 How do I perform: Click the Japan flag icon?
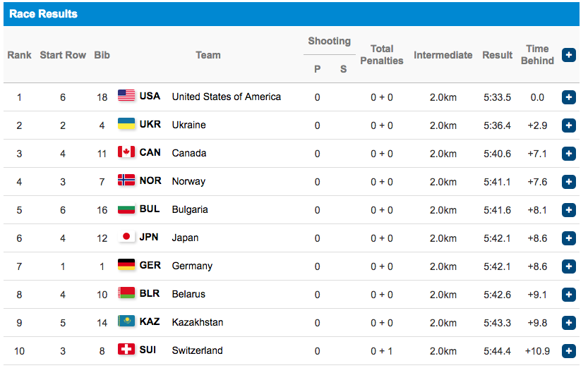[x=126, y=237]
